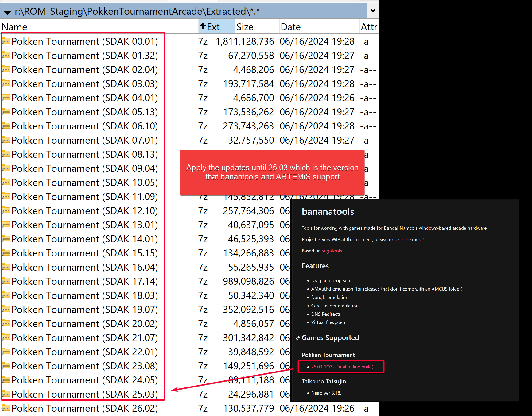Click the DNS Redirects feature item

[326, 314]
